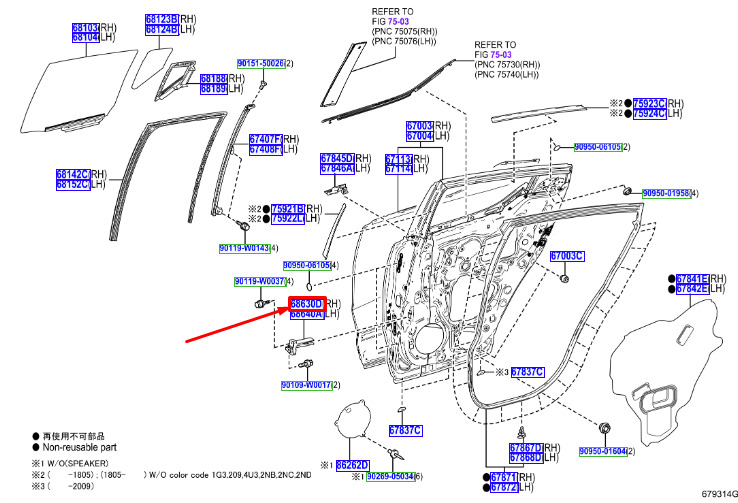The image size is (738, 503).
Task: Click part number 67003 (RH)
Action: 420,126
